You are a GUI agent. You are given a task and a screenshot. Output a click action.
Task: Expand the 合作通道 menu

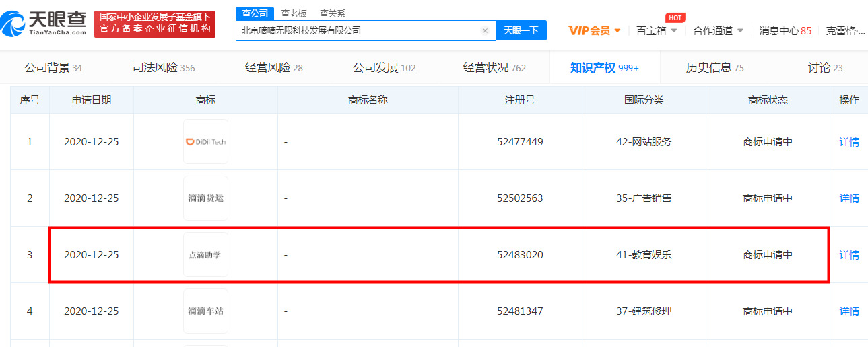(x=719, y=30)
